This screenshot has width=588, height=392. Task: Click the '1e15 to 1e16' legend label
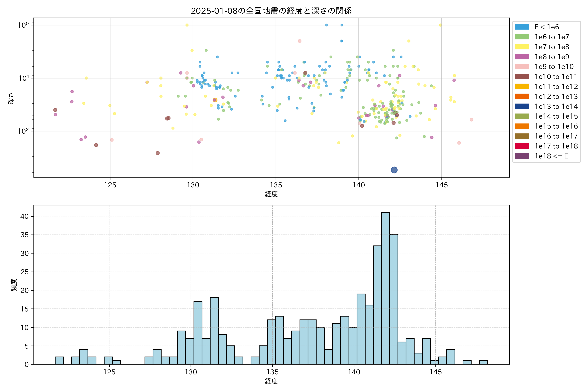tap(556, 126)
